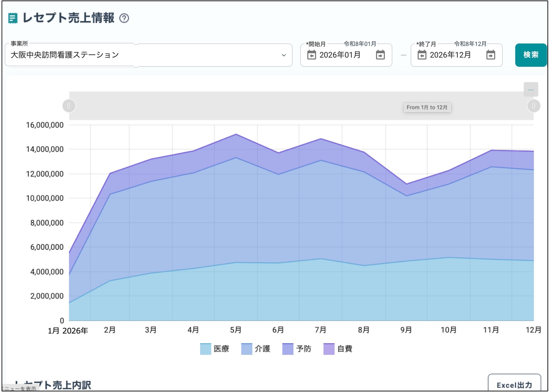Click the start month 2026年01月 field

[x=340, y=55]
